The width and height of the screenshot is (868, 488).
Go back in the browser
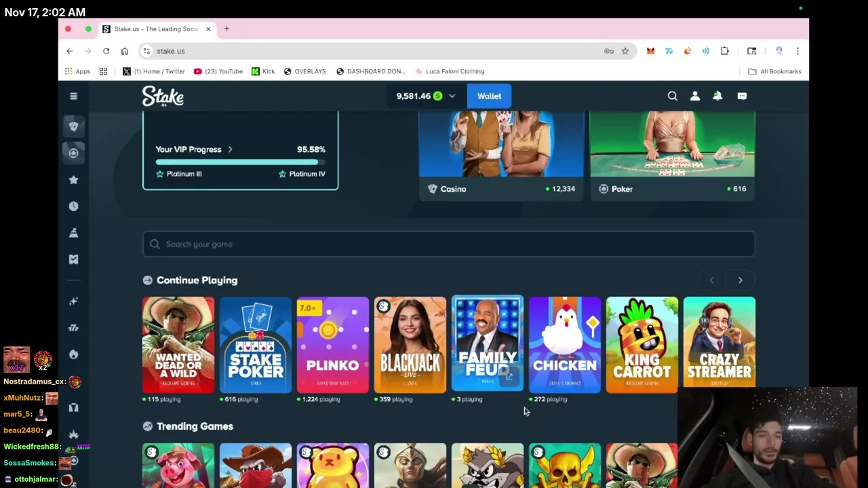point(69,51)
